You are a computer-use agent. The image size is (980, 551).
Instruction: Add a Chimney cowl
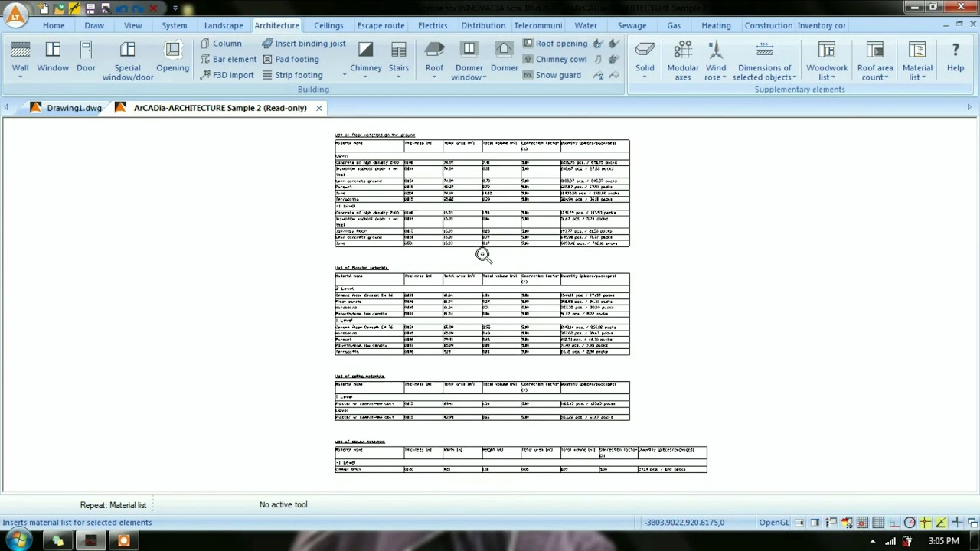(555, 59)
